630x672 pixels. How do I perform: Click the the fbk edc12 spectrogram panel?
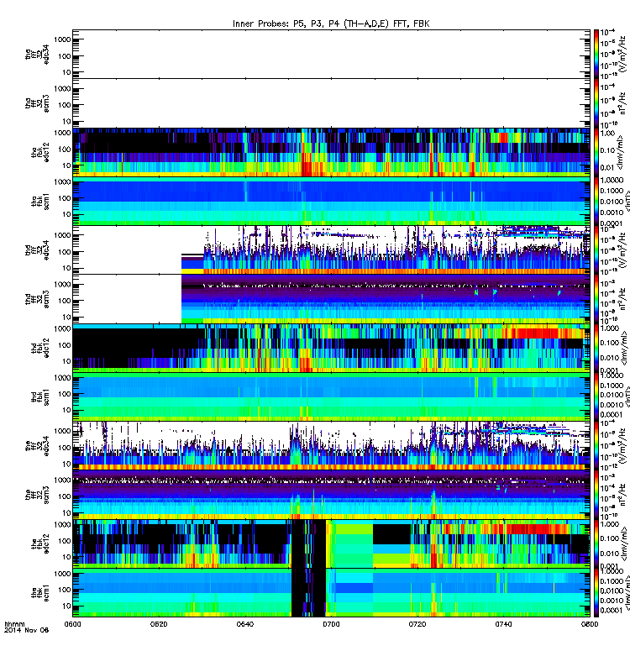pyautogui.click(x=331, y=543)
